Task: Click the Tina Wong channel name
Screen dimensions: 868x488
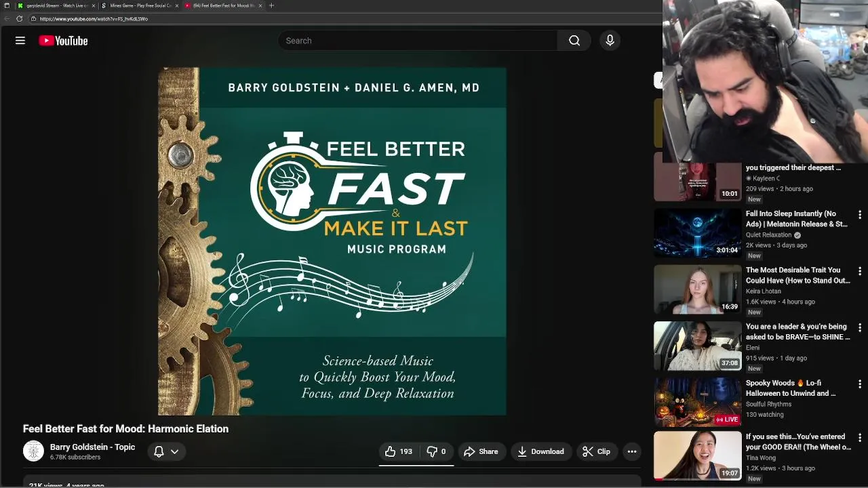Action: tap(761, 458)
